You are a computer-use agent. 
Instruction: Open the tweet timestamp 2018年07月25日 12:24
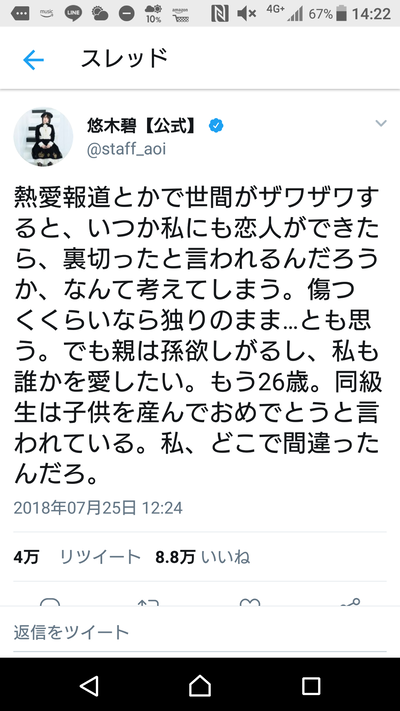98,507
